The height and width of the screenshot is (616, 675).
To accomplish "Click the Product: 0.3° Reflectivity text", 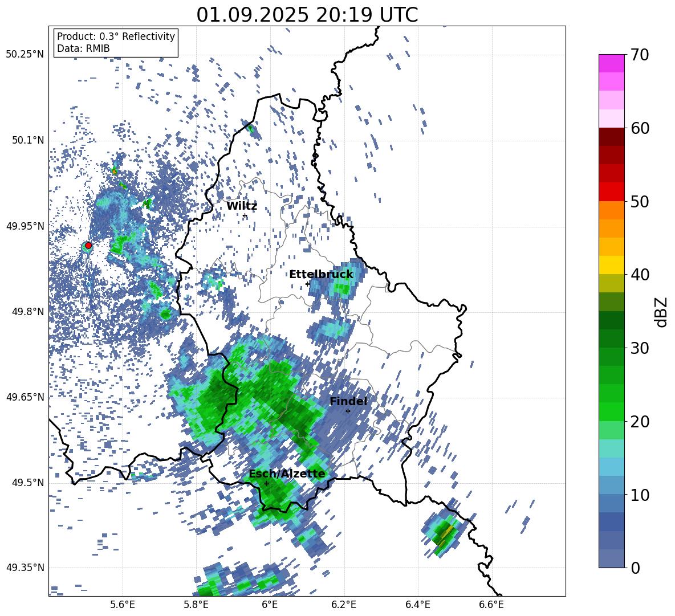I will click(116, 36).
